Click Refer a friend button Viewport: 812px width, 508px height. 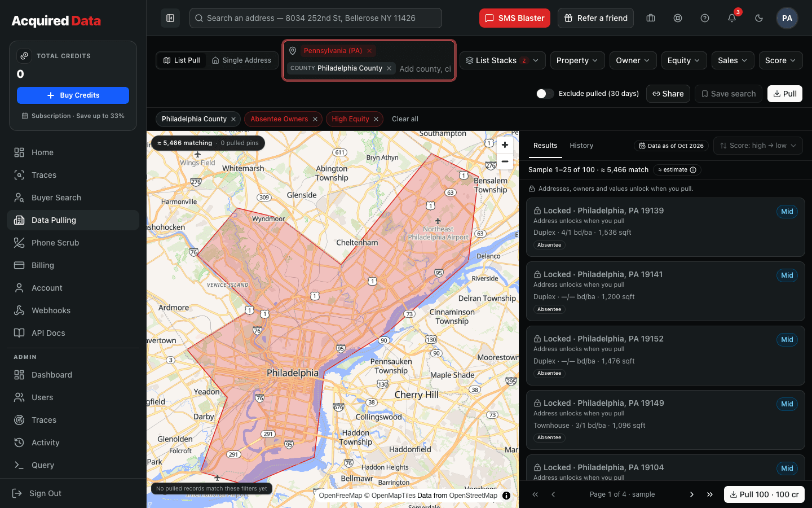(595, 18)
